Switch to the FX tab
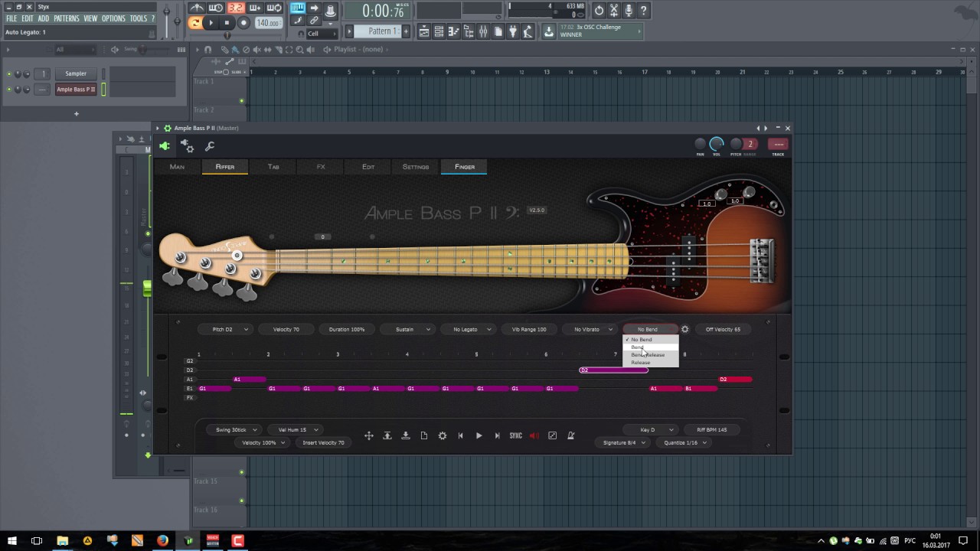980x551 pixels. pyautogui.click(x=321, y=167)
